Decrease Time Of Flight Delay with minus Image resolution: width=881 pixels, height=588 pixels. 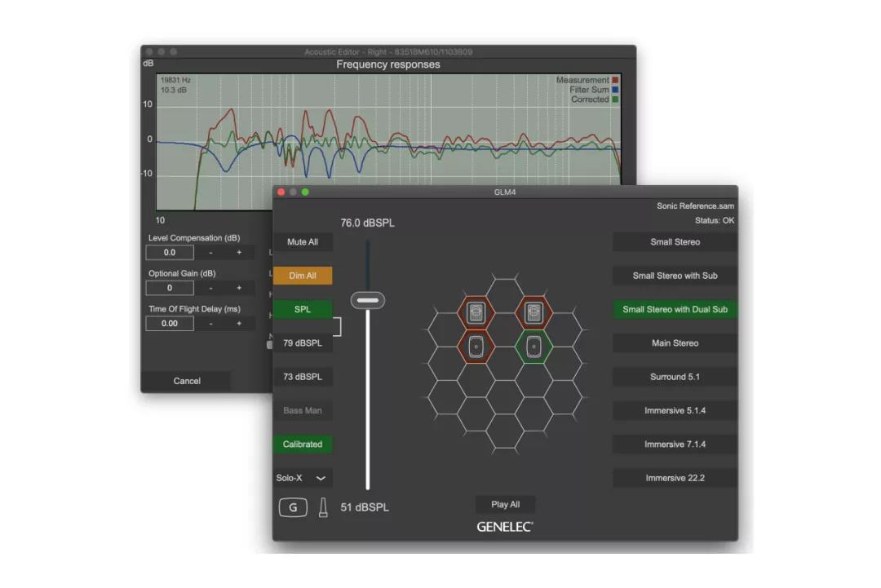pos(210,324)
